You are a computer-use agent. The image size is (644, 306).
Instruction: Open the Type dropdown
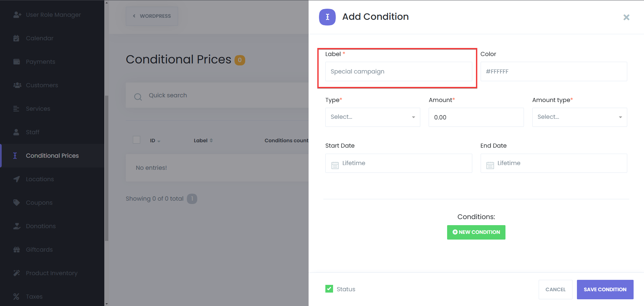coord(372,117)
